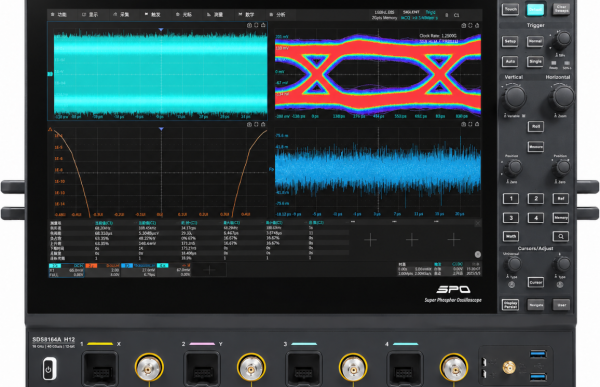Click the Measure panel button

coord(535,147)
